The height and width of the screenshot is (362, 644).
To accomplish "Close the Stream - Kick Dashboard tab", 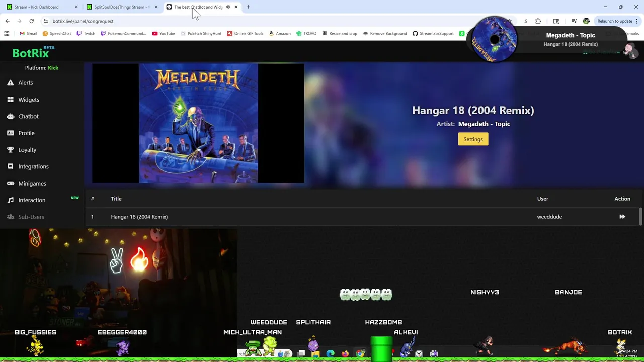I will click(x=76, y=7).
